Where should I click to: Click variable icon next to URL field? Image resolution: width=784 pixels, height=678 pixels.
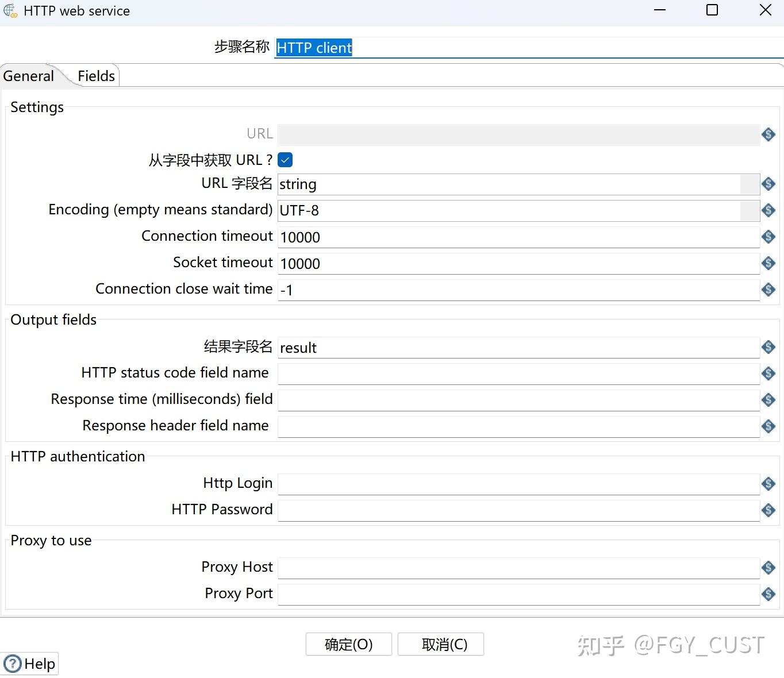[x=768, y=134]
